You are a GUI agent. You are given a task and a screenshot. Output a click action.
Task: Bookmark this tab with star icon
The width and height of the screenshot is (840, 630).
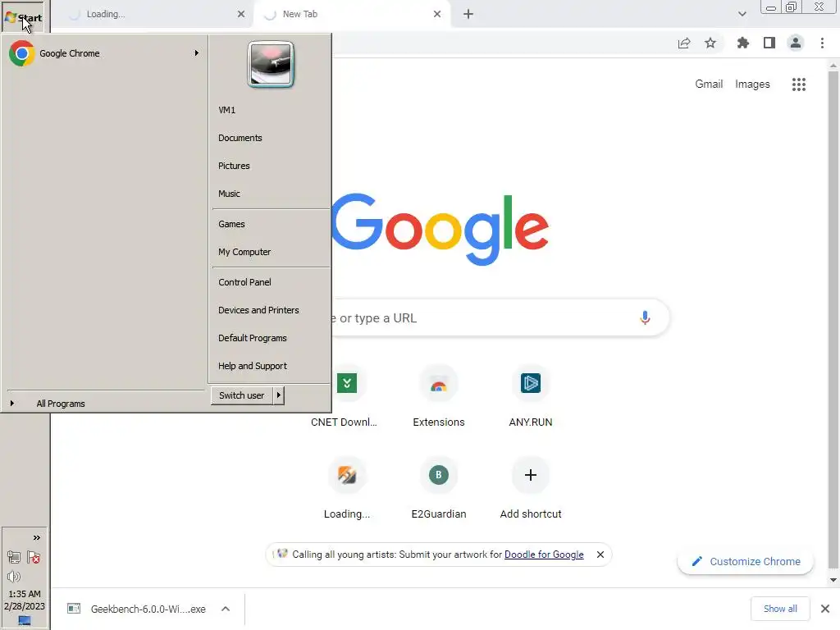710,43
